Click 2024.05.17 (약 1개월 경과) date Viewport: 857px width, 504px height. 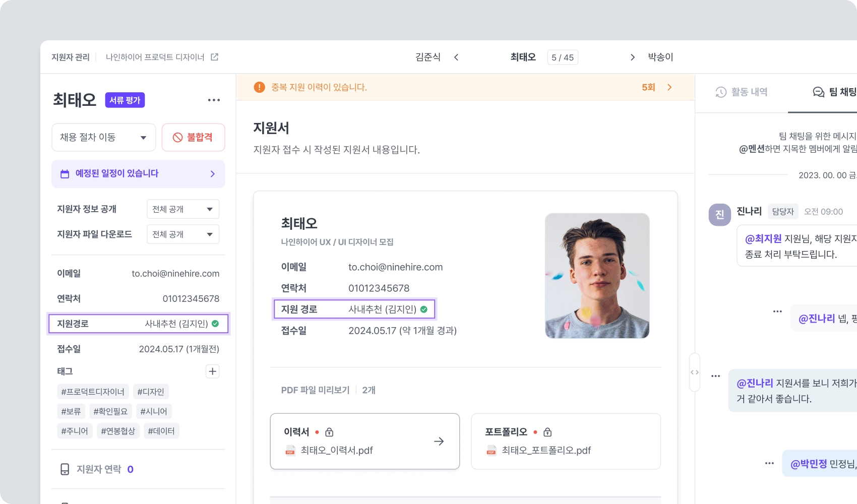coord(403,331)
